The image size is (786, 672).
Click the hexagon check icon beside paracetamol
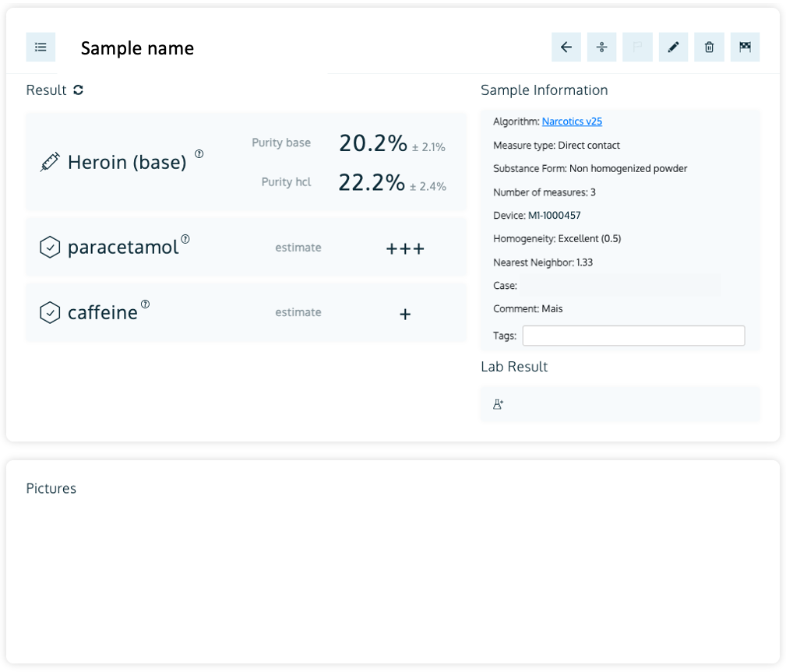click(50, 248)
